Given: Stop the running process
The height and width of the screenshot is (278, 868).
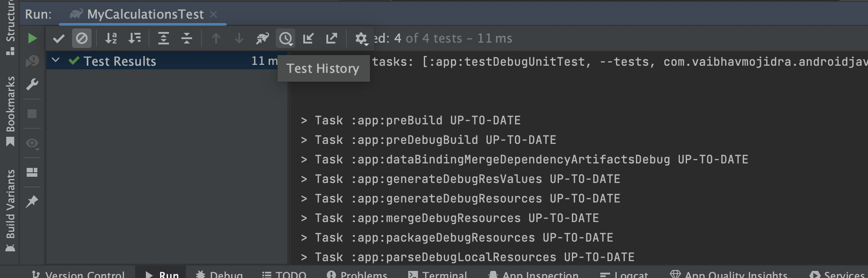Looking at the screenshot, I should coord(32,114).
